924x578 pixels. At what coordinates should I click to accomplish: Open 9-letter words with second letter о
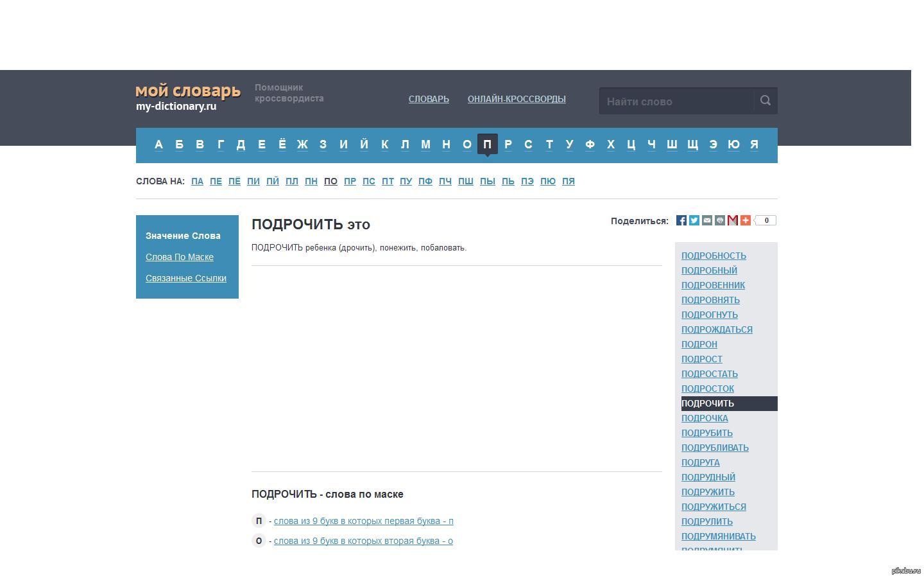[363, 541]
